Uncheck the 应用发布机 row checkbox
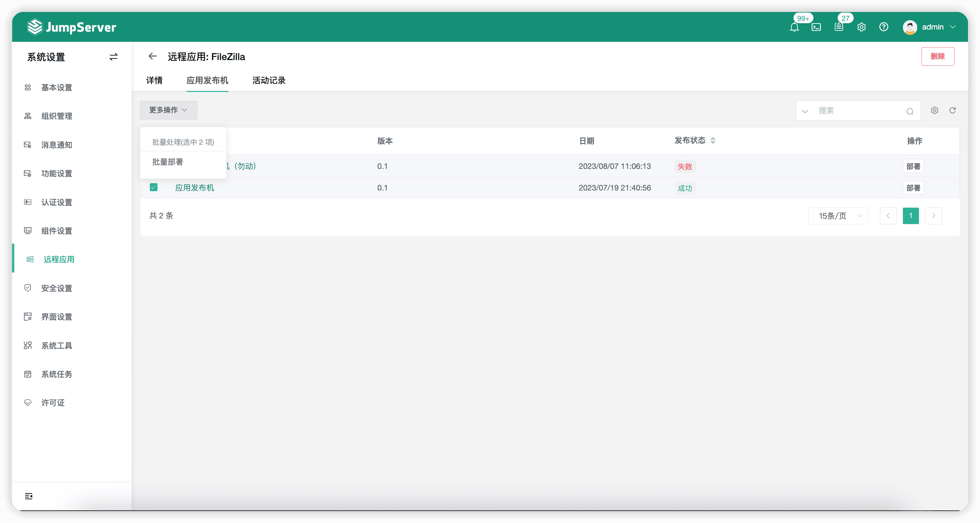This screenshot has width=980, height=523. [154, 187]
